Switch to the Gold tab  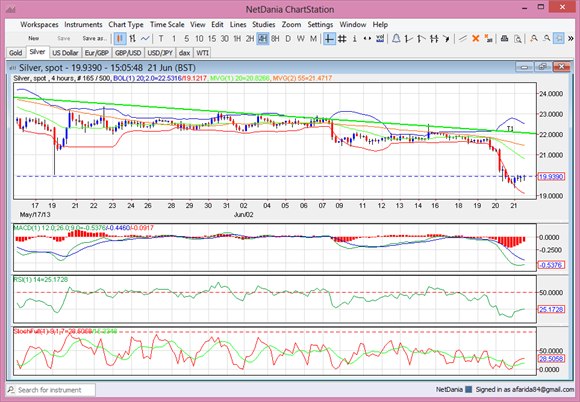[16, 53]
